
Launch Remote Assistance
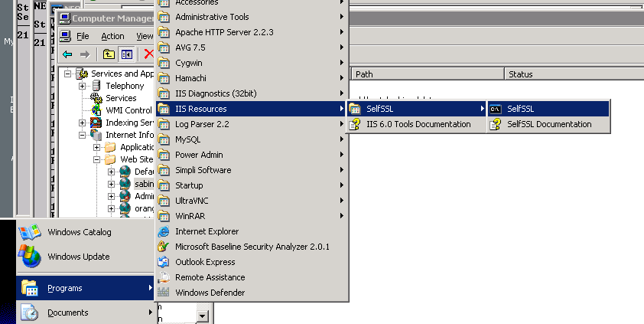click(x=210, y=277)
